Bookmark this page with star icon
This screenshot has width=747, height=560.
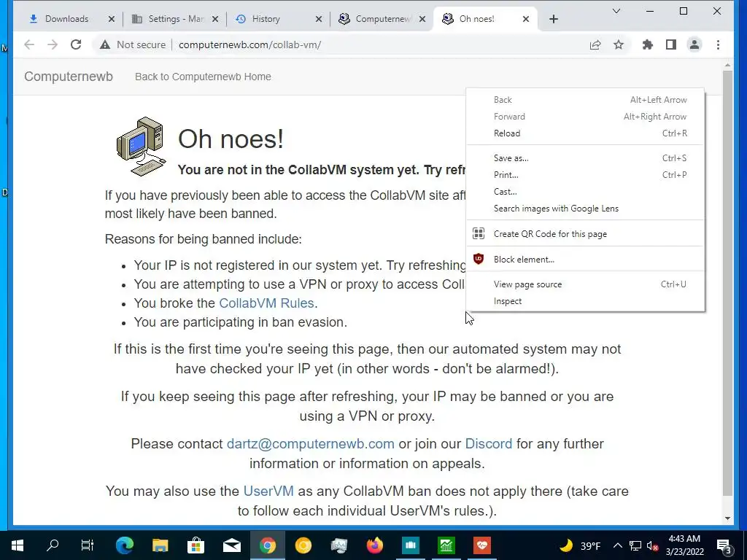pos(619,44)
